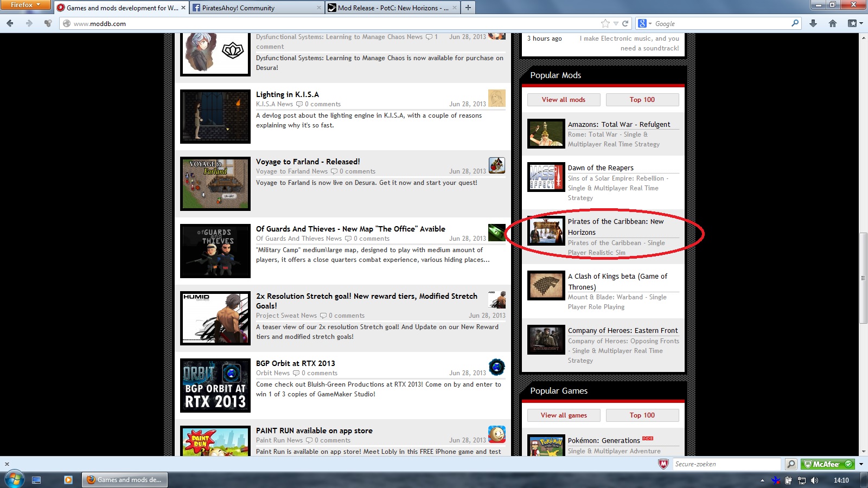Open PAINT RUN available on app store
Viewport: 868px width, 488px height.
pyautogui.click(x=314, y=431)
